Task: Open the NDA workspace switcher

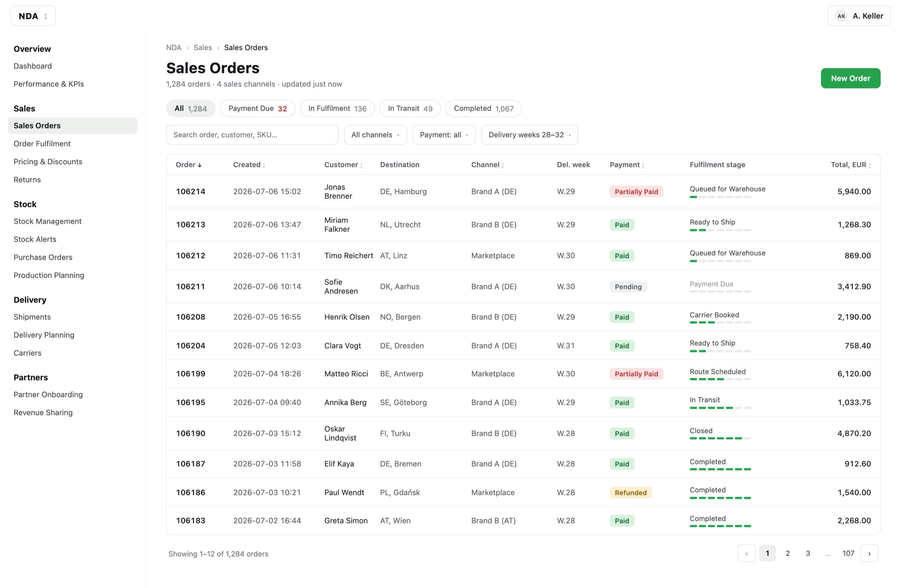Action: (x=33, y=16)
